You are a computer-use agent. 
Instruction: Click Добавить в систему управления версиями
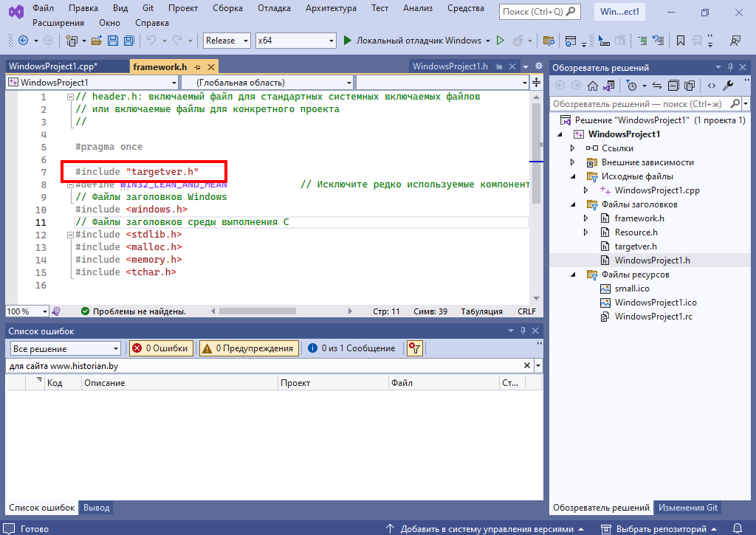coord(487,529)
